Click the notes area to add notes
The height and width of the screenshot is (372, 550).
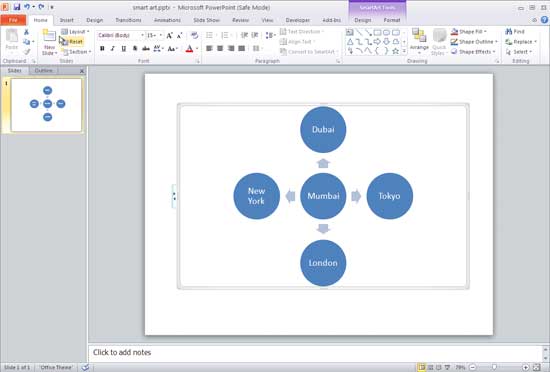click(316, 353)
